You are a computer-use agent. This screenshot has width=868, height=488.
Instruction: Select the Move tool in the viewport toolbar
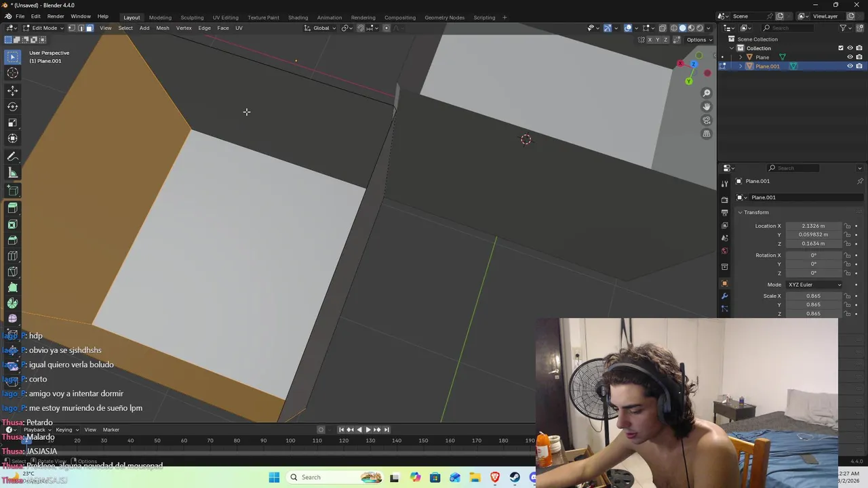(12, 90)
